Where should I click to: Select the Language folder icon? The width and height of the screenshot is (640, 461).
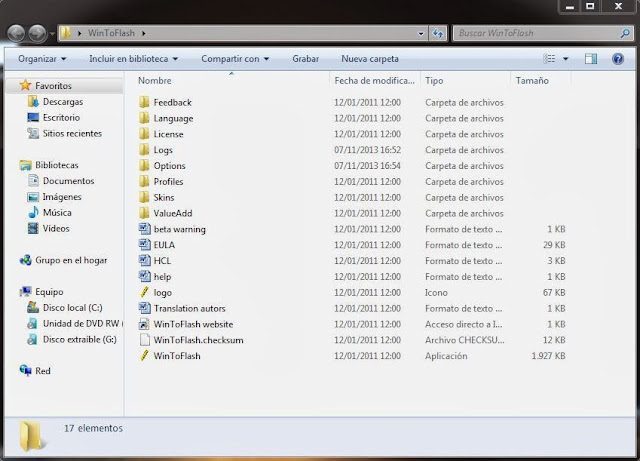(144, 118)
